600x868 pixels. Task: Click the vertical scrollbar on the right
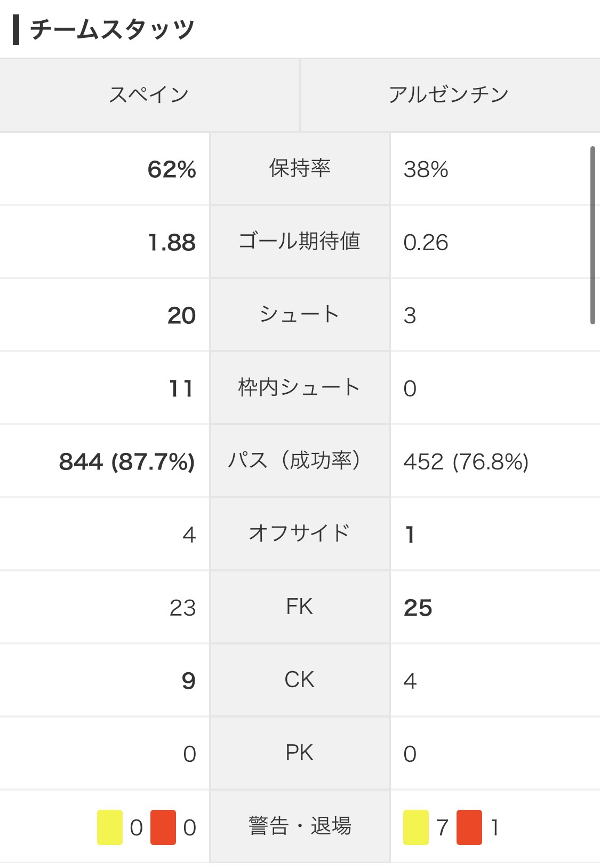tap(593, 235)
